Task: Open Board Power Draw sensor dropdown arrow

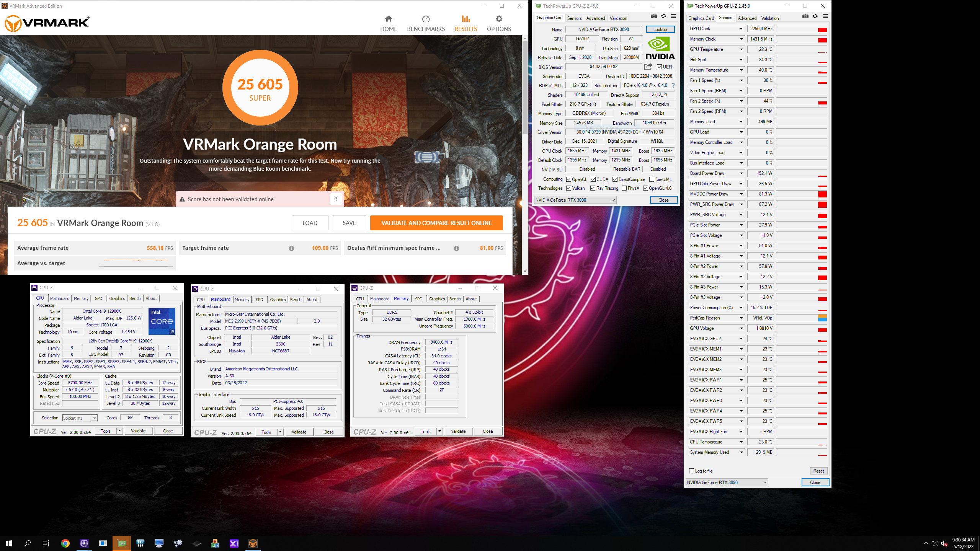Action: point(741,173)
